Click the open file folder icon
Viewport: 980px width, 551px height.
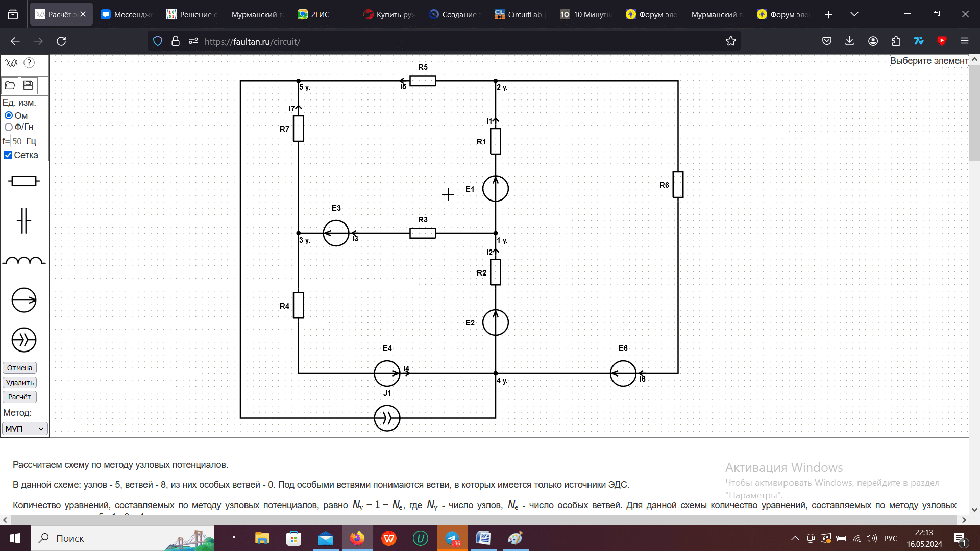pyautogui.click(x=10, y=85)
